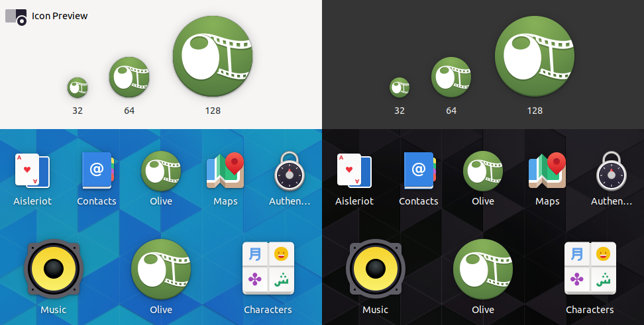
Task: Open Maps icon on blue background
Action: tap(225, 171)
